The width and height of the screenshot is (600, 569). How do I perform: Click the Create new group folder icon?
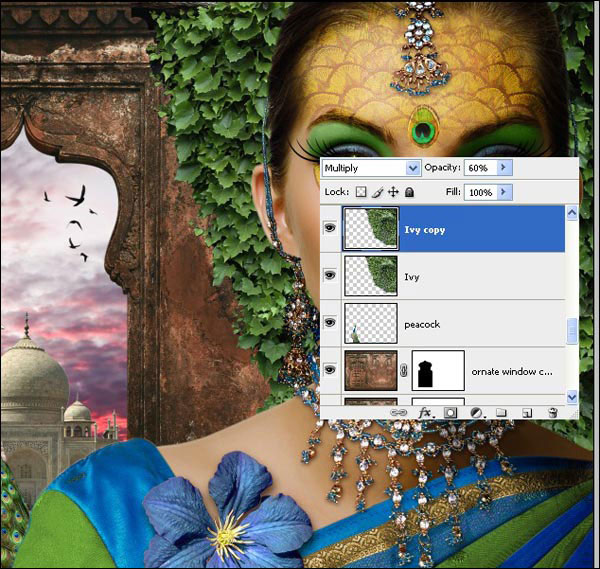(501, 412)
